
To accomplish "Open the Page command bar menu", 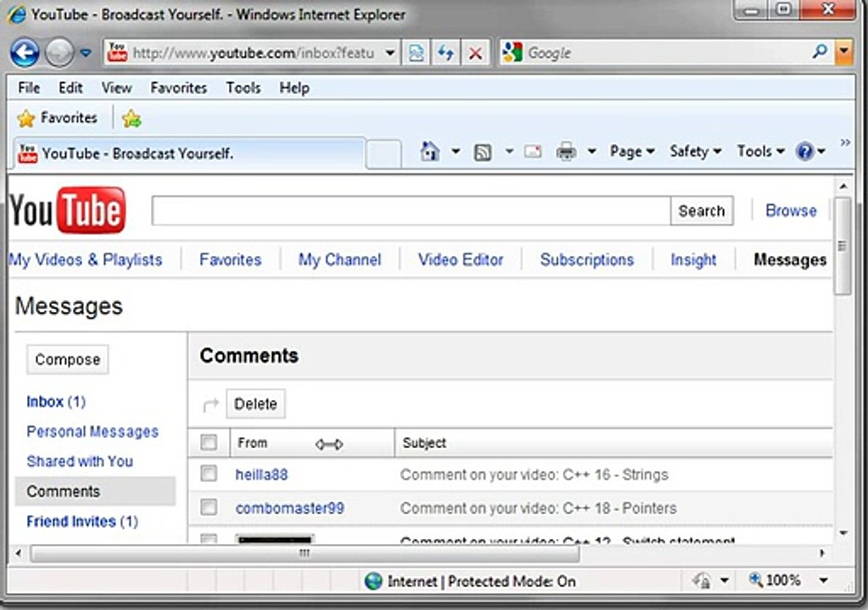I will point(632,151).
